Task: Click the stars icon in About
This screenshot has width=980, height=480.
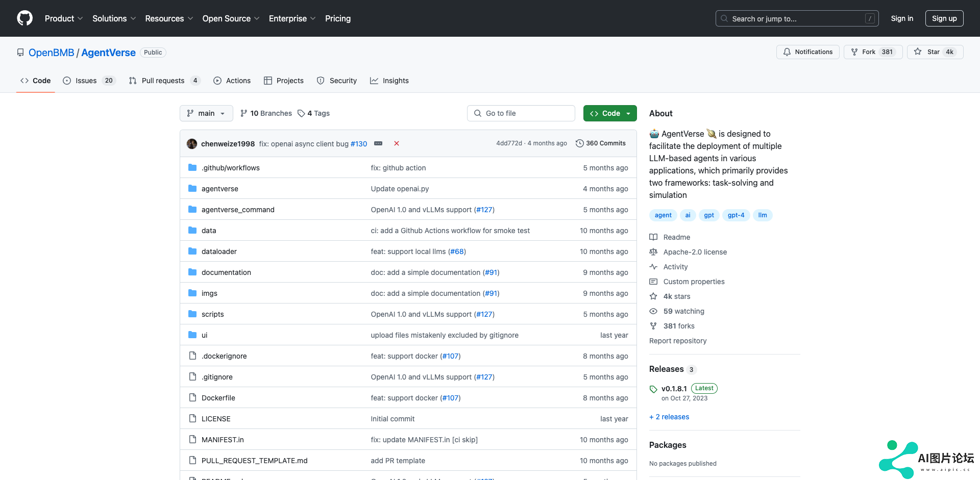Action: click(x=653, y=296)
